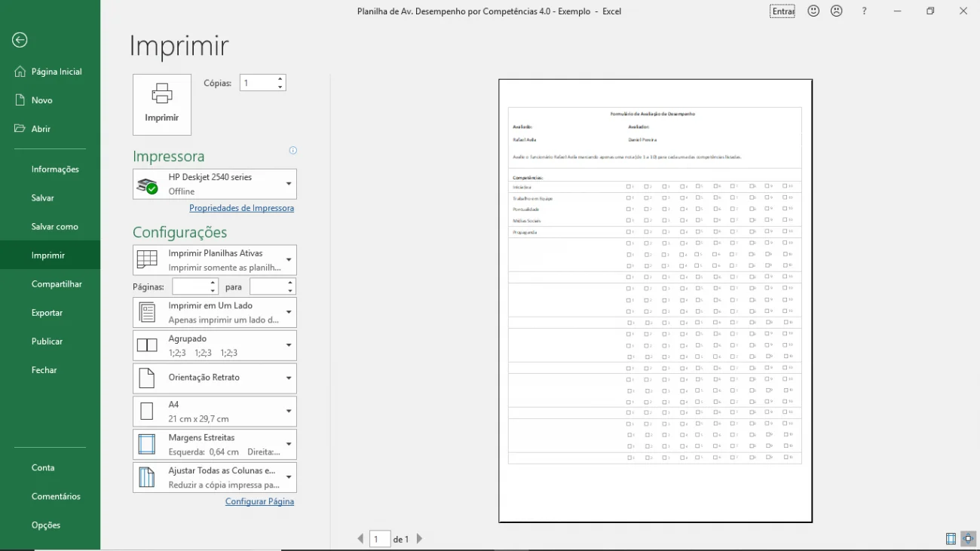The width and height of the screenshot is (980, 551).
Task: Click the Entrar sign-in button
Action: point(782,11)
